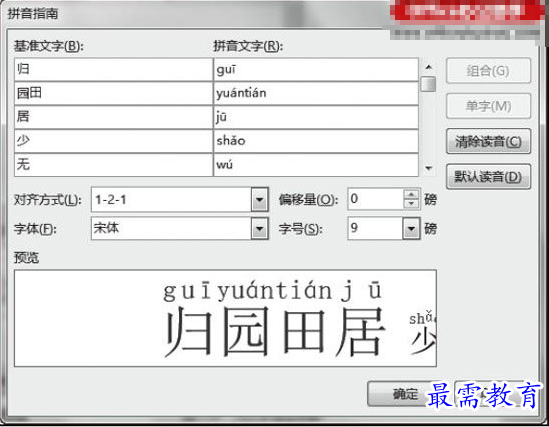
Task: Decrease 偏移量 offset with down spinner
Action: click(x=411, y=204)
